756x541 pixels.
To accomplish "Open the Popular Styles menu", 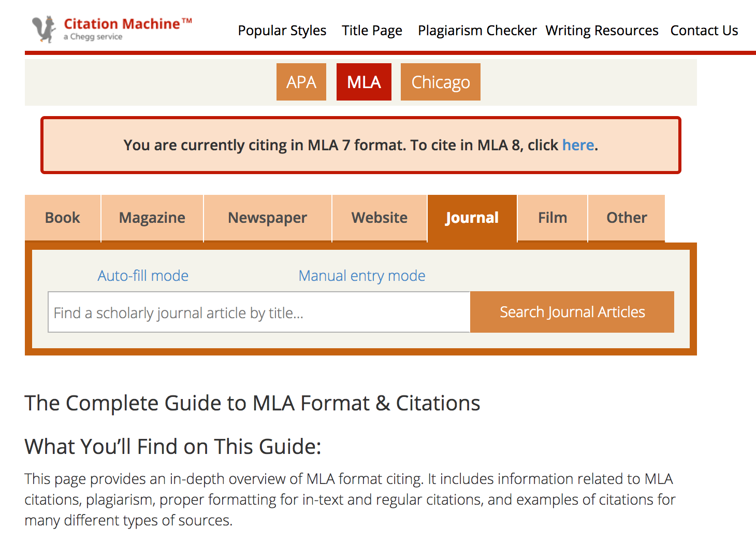I will tap(282, 31).
